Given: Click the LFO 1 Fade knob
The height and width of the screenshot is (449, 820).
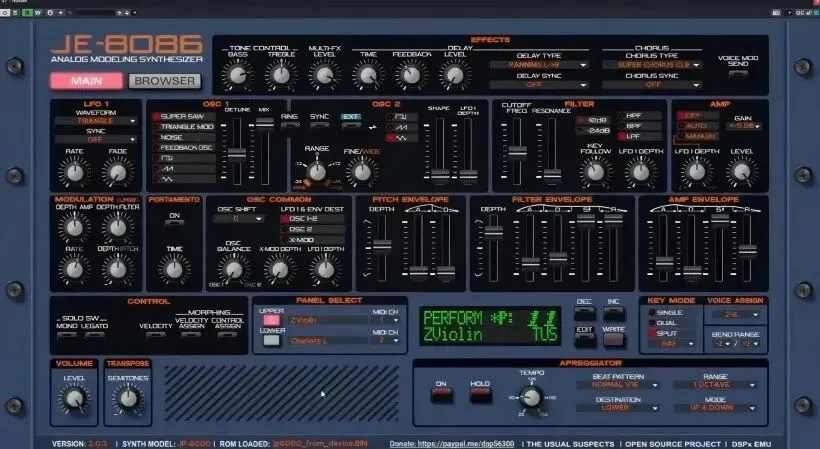Looking at the screenshot, I should coord(118,172).
